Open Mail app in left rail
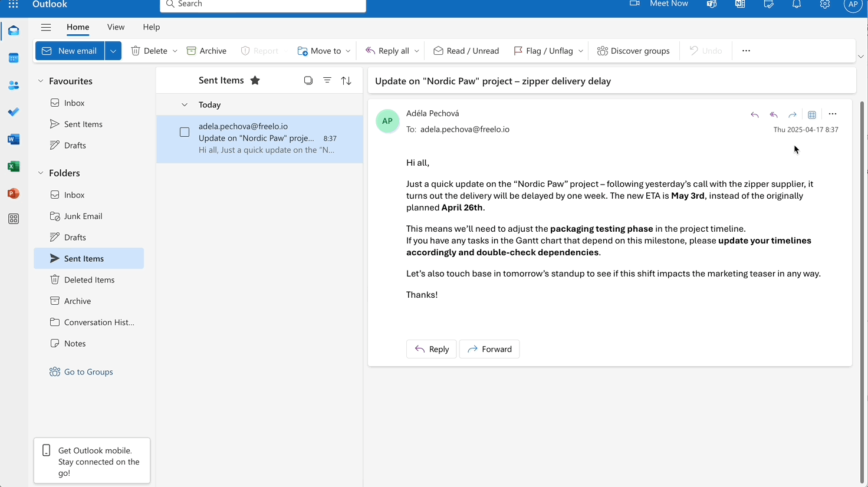The width and height of the screenshot is (868, 487). 14,31
